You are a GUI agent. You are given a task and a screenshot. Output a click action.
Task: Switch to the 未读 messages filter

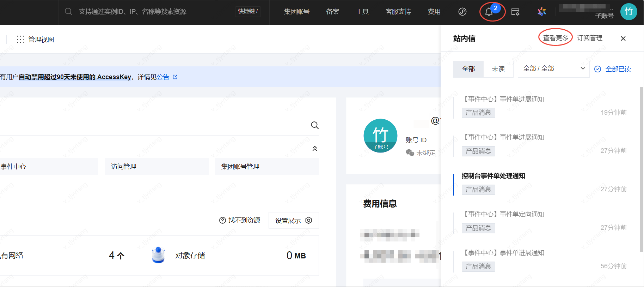498,69
